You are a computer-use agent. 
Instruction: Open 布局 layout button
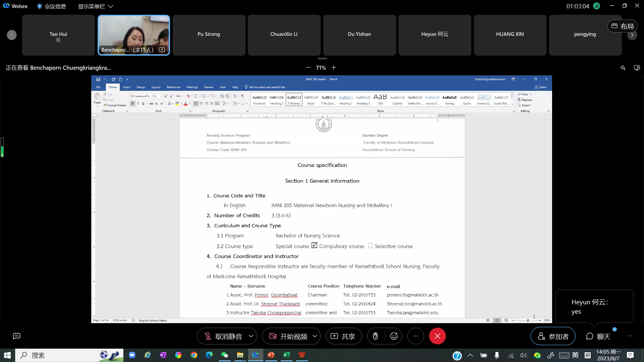click(x=623, y=26)
